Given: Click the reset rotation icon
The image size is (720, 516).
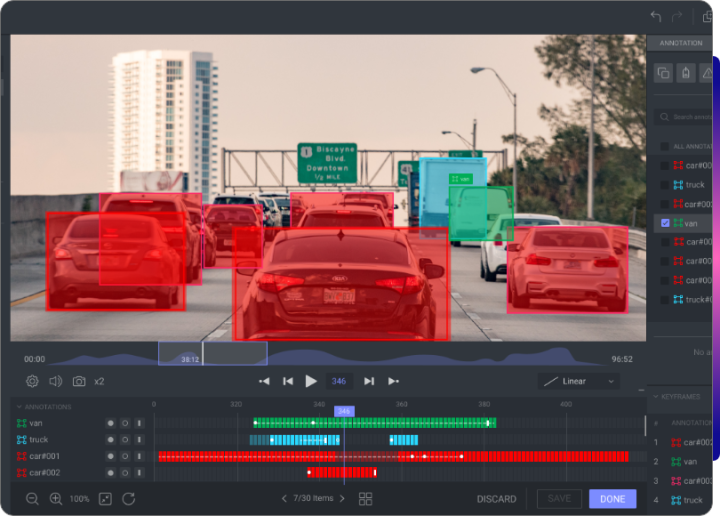Looking at the screenshot, I should click(129, 499).
